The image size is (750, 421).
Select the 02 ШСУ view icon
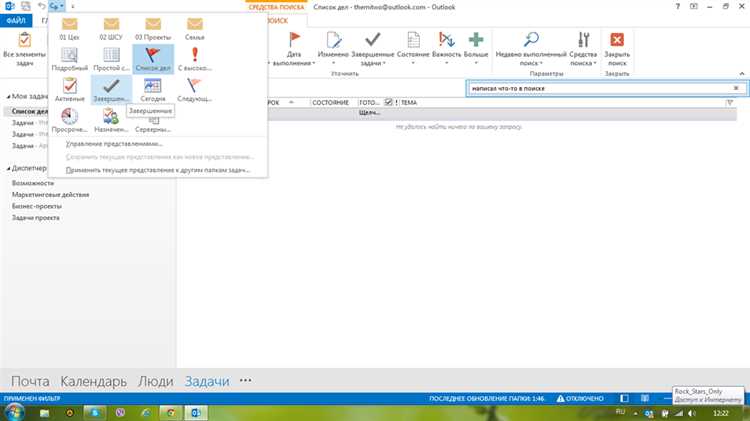pos(111,28)
